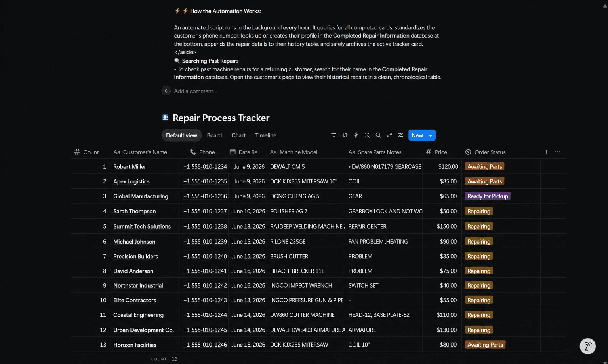This screenshot has width=608, height=364.
Task: Switch to the Timeline view tab
Action: 266,135
